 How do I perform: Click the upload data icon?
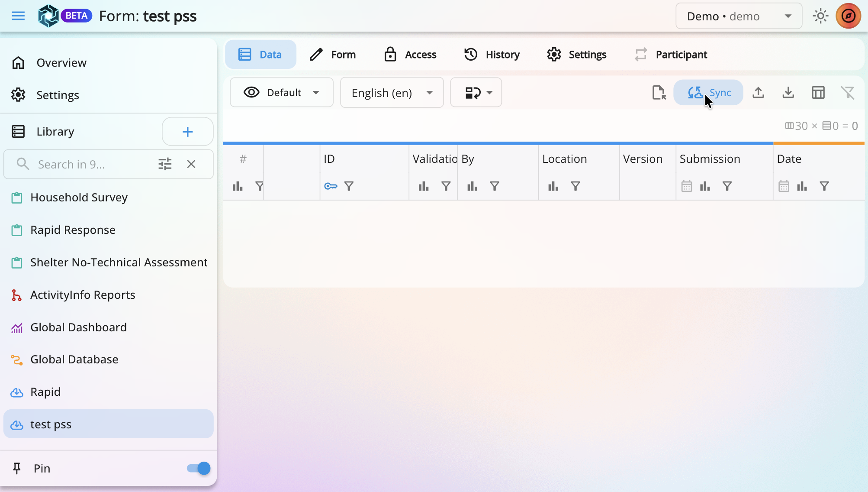758,93
